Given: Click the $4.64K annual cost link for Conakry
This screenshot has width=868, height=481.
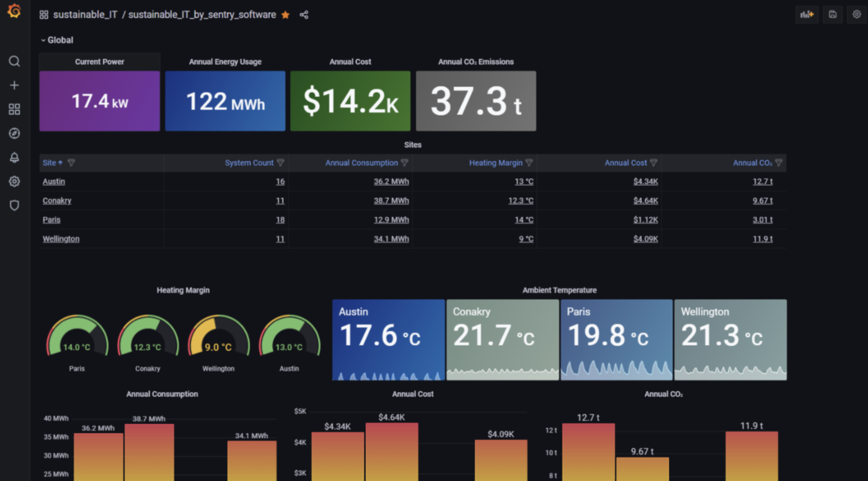Looking at the screenshot, I should (645, 200).
